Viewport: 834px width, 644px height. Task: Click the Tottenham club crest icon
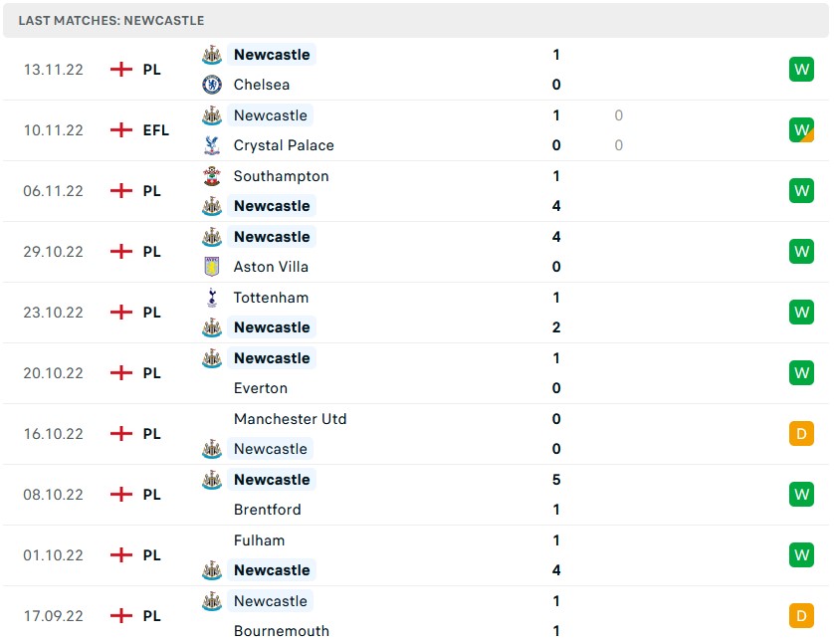point(211,298)
